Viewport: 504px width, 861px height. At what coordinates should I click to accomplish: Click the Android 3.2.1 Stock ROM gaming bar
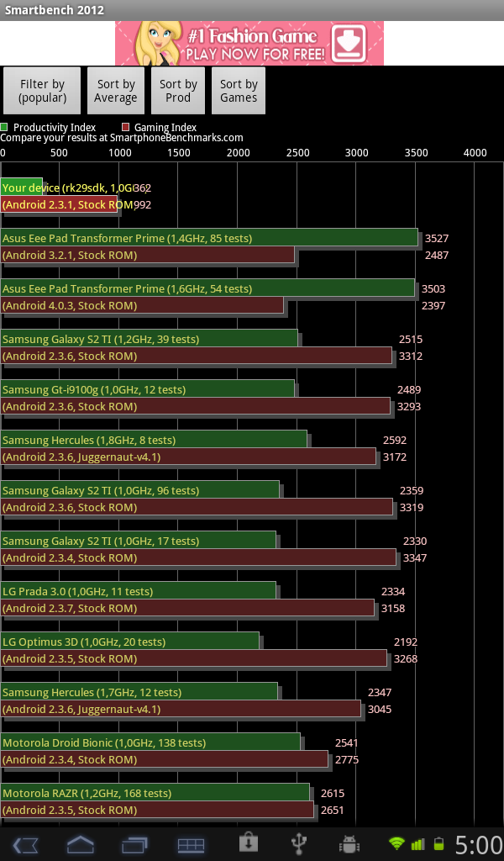pos(148,255)
